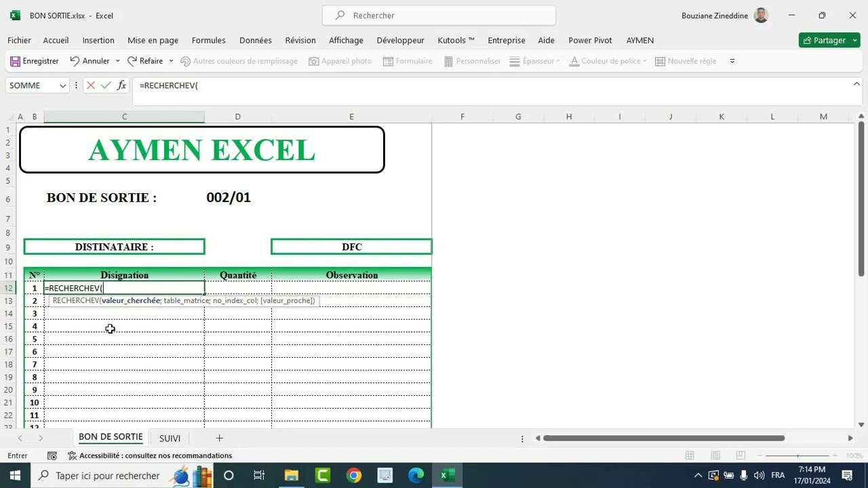Click the 002/01 bon number cell
Image resolution: width=868 pixels, height=488 pixels.
(229, 198)
